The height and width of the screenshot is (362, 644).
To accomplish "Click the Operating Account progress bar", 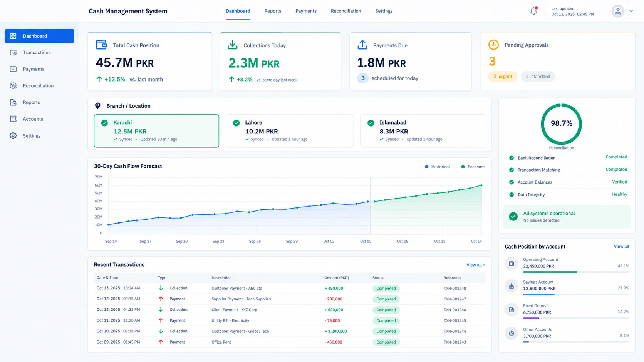I will click(576, 272).
